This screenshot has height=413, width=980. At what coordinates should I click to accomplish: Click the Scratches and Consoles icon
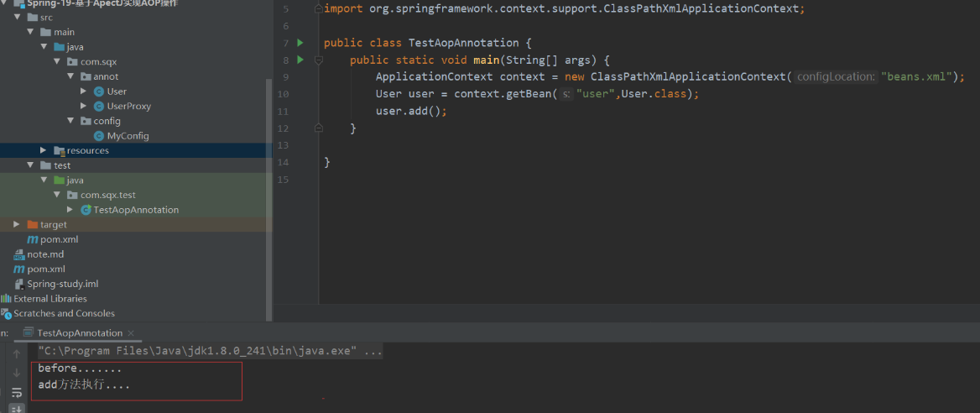pyautogui.click(x=6, y=313)
